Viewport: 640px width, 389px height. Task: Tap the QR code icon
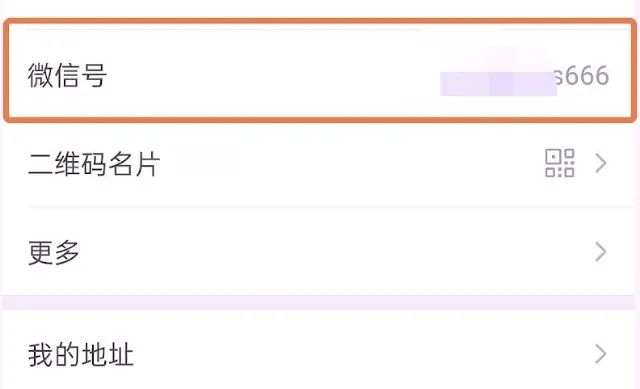[x=560, y=163]
